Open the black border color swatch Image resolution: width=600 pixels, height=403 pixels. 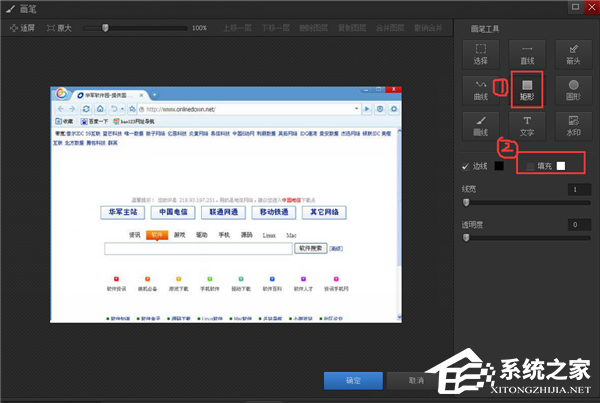coord(499,166)
